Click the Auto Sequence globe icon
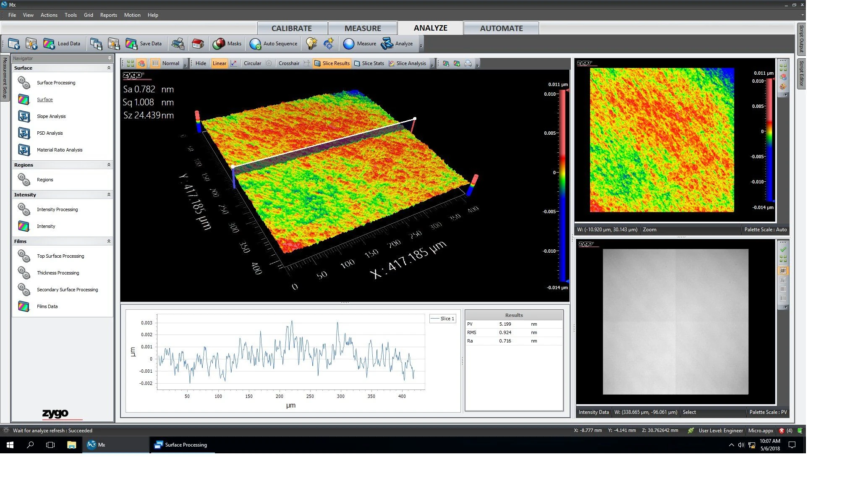Viewport: 868px width, 502px height. point(255,44)
